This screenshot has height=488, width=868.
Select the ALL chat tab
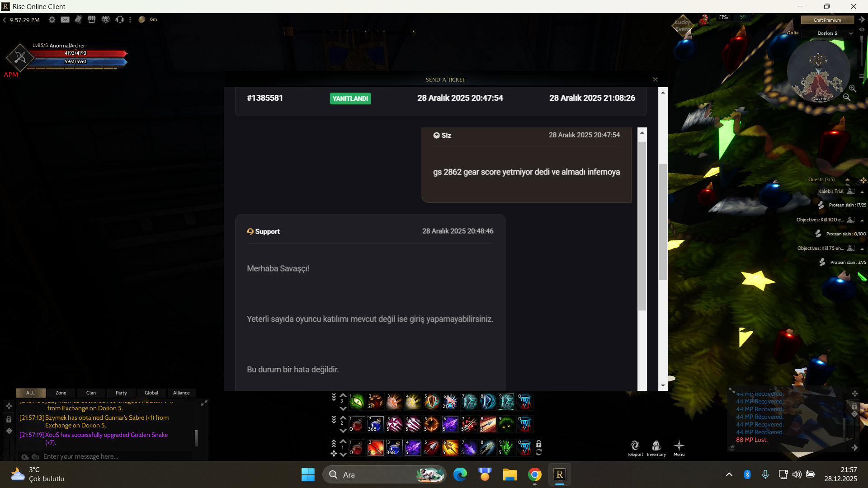(x=30, y=393)
